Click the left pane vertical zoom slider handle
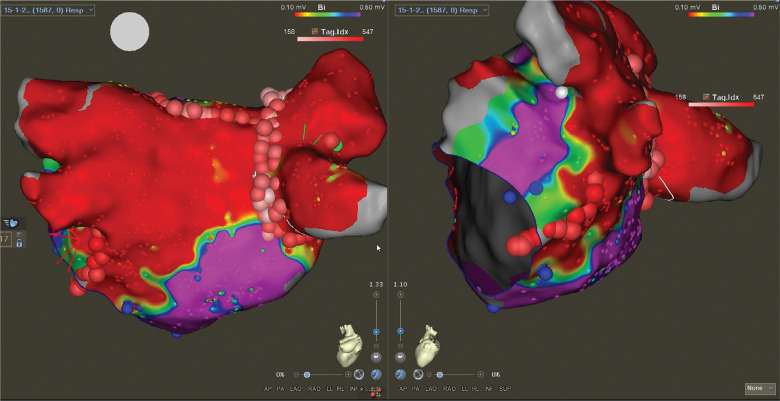Viewport: 780px width, 401px height. pos(376,332)
